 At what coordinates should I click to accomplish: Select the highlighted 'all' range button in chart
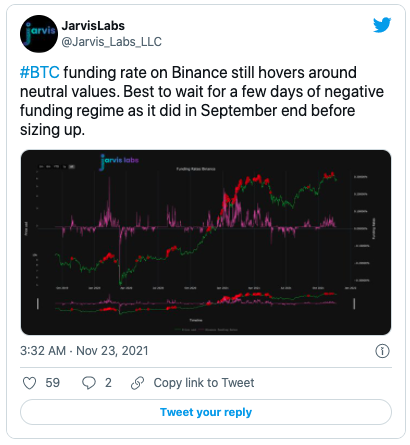click(72, 166)
